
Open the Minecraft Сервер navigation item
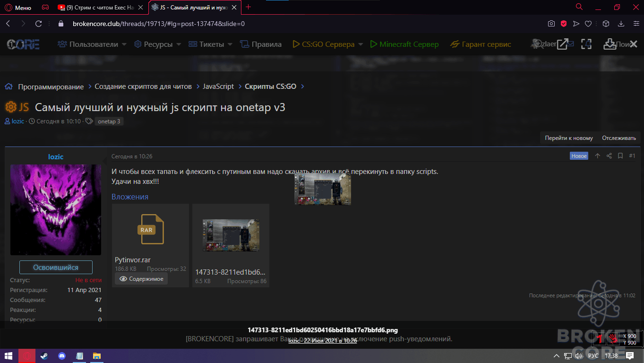coord(404,44)
